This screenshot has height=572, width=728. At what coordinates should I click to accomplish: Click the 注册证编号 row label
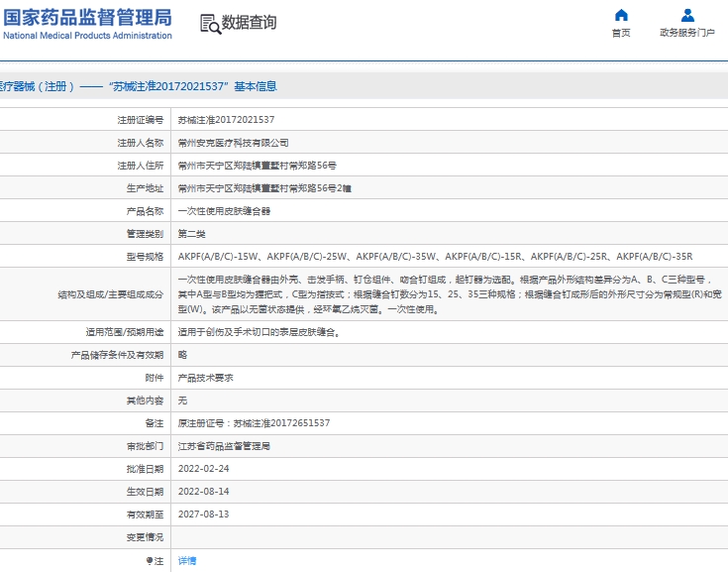tap(141, 120)
